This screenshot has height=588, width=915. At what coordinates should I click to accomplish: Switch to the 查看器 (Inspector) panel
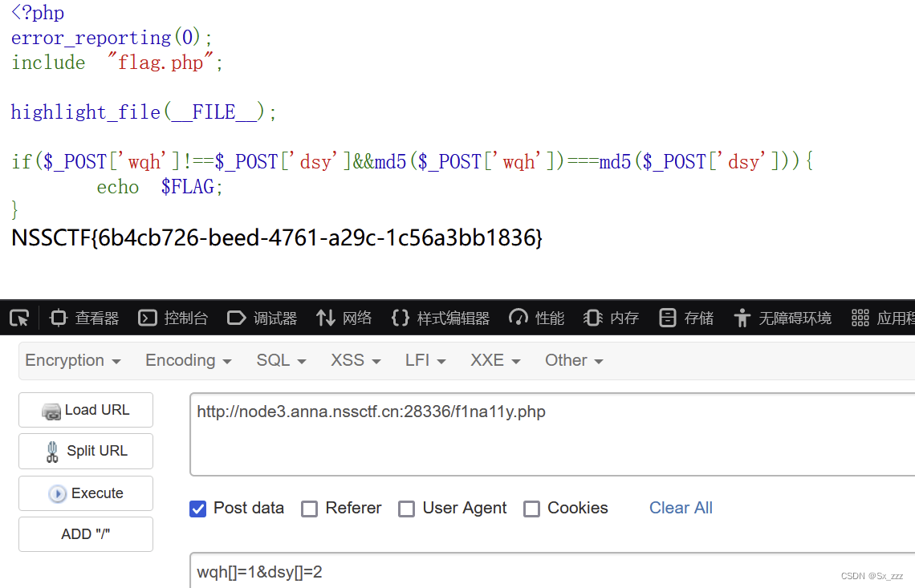83,318
